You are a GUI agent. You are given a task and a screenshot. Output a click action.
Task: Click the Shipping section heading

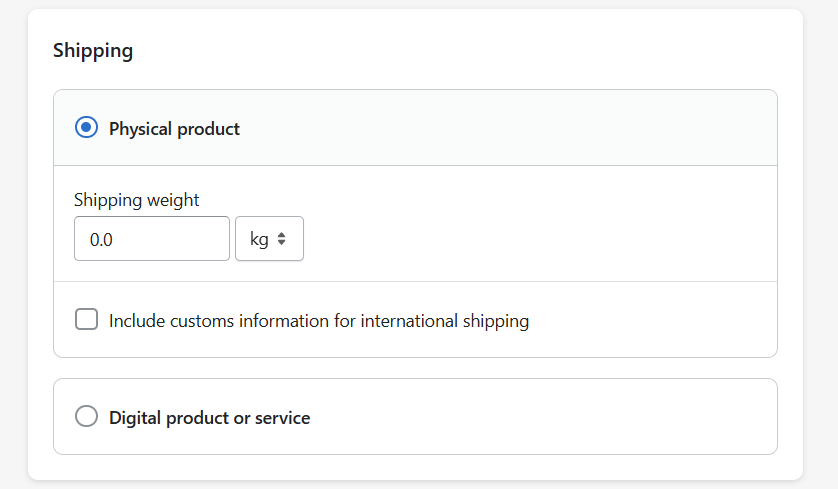[93, 51]
